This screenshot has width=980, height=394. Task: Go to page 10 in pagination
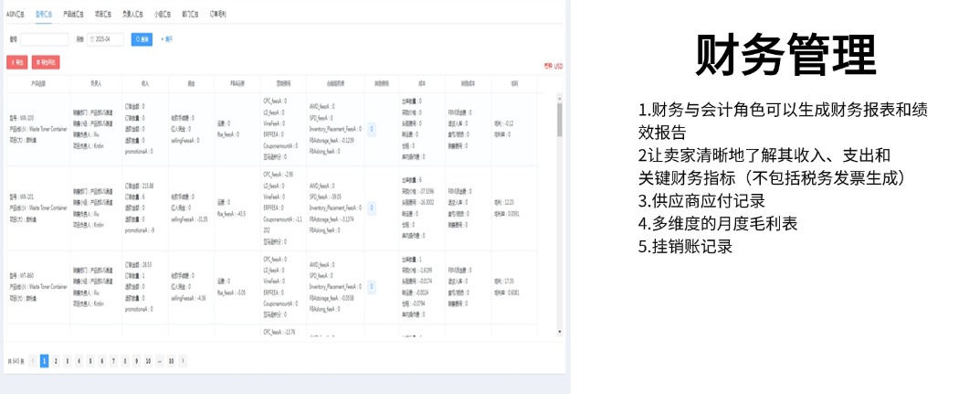point(148,361)
